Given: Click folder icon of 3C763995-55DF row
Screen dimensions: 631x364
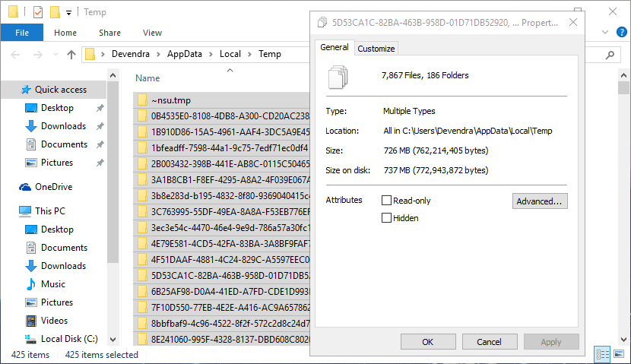Looking at the screenshot, I should pyautogui.click(x=142, y=211).
